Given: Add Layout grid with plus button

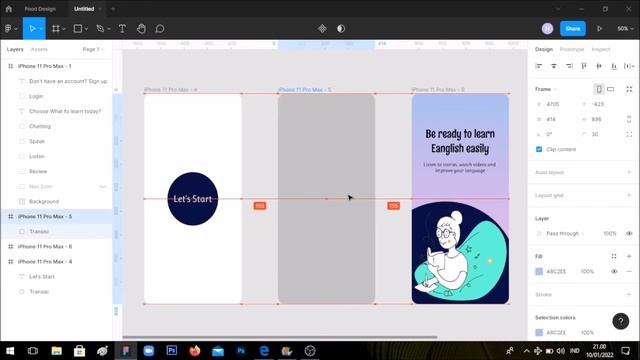Looking at the screenshot, I should [629, 195].
